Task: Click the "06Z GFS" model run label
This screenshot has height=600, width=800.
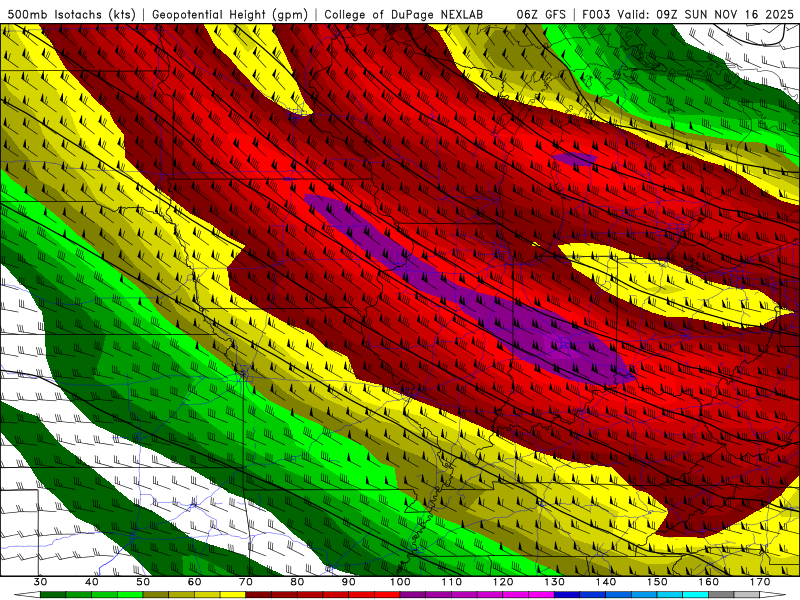Action: 541,14
